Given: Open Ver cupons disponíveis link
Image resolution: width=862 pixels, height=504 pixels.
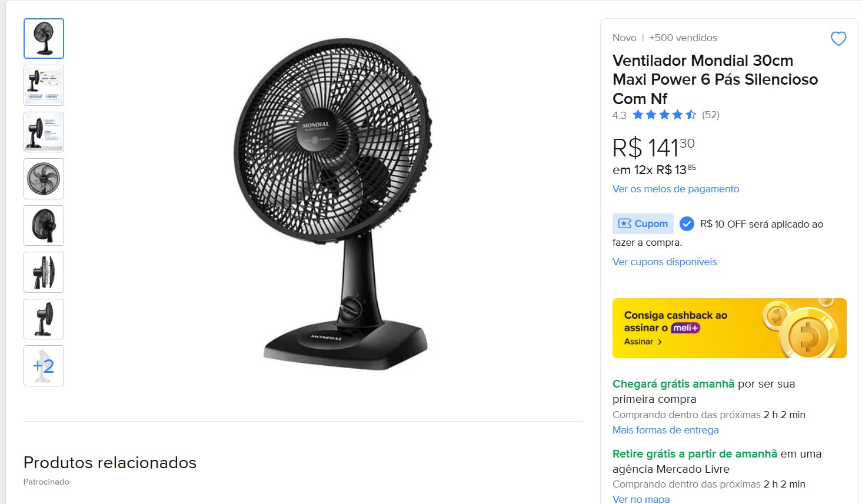Looking at the screenshot, I should (x=664, y=262).
